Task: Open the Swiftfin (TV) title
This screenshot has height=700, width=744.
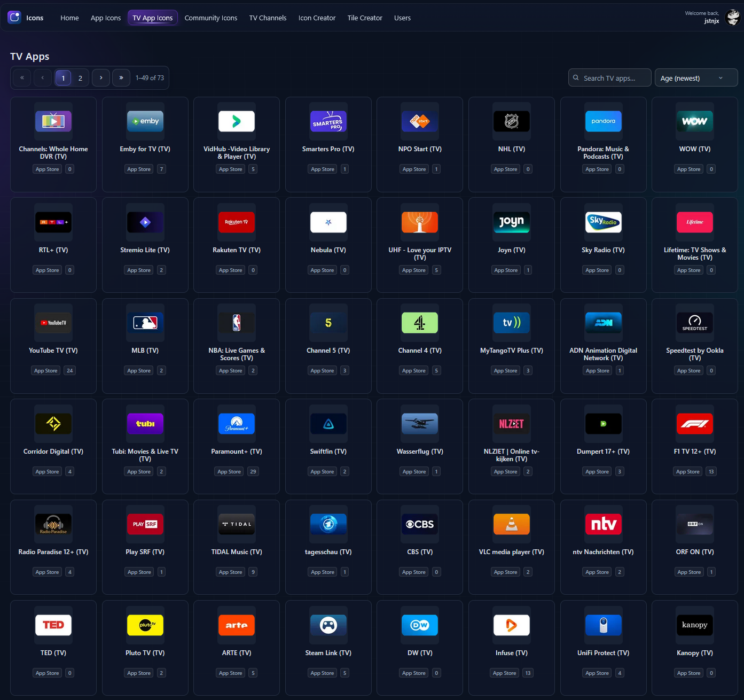Action: tap(328, 452)
